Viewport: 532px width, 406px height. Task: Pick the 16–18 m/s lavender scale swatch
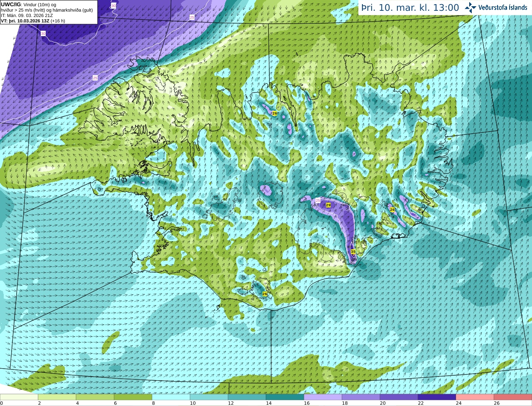[x=323, y=397]
